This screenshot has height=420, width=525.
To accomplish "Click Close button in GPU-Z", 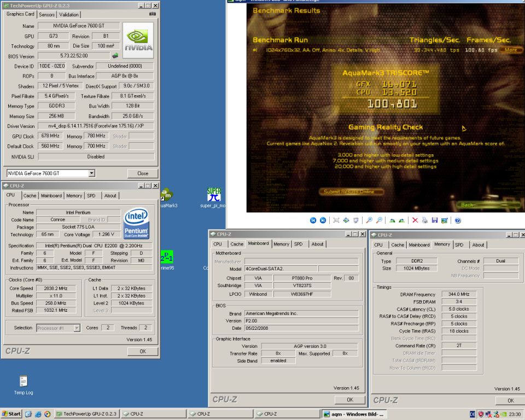I will coord(143,173).
